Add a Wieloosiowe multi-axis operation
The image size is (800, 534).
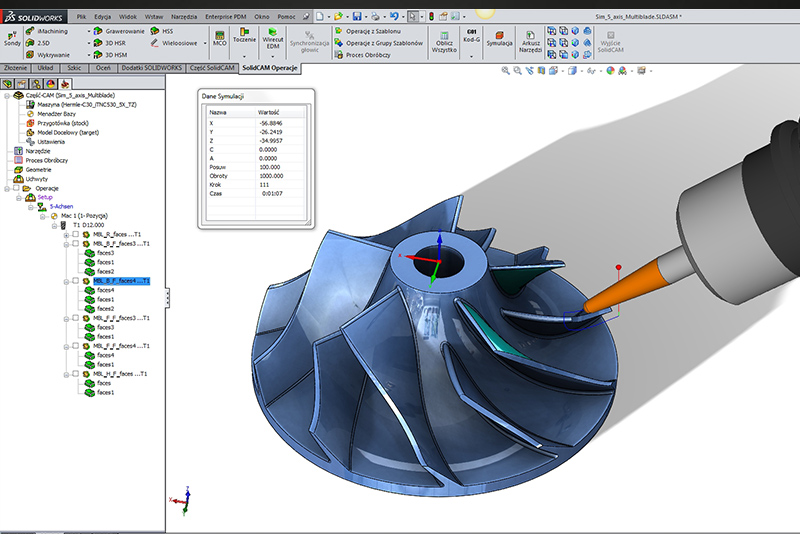click(x=174, y=43)
